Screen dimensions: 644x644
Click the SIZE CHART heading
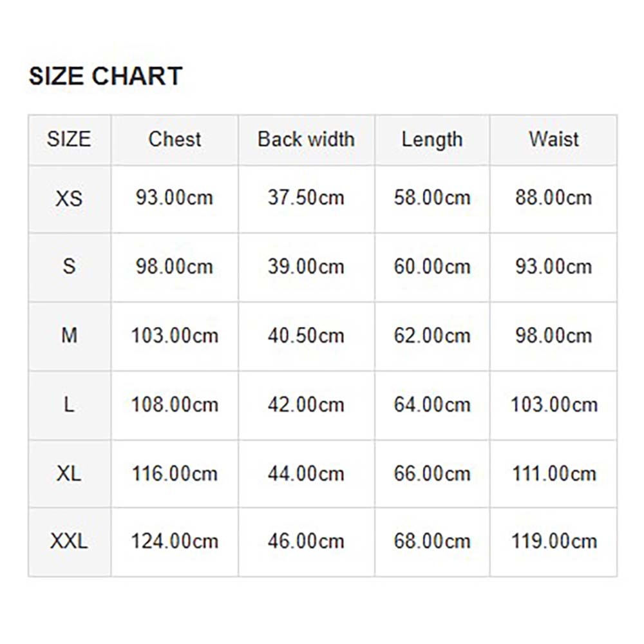tap(106, 77)
